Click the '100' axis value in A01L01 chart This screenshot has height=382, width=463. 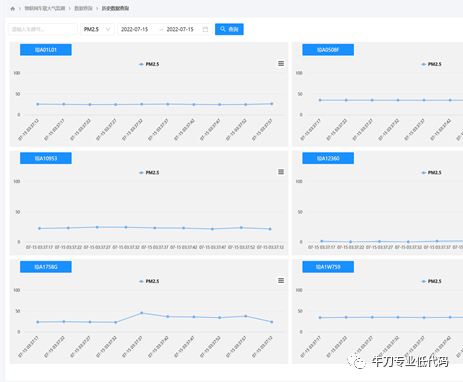(x=17, y=73)
